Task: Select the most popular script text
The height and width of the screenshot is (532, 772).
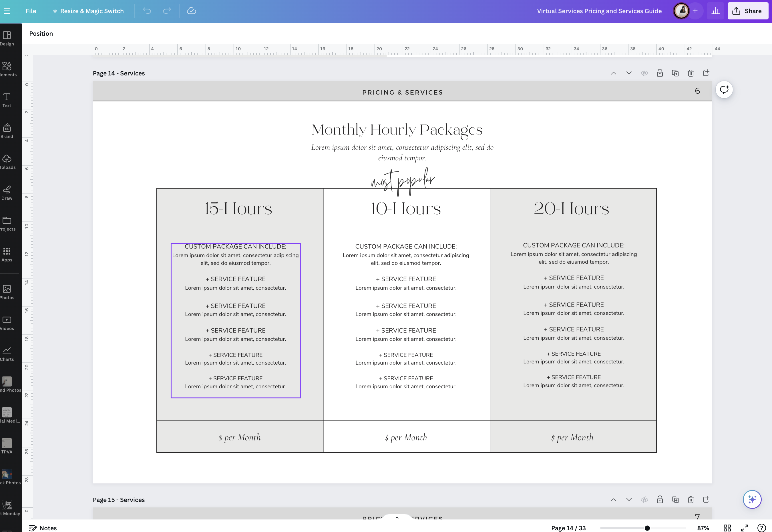Action: tap(403, 181)
